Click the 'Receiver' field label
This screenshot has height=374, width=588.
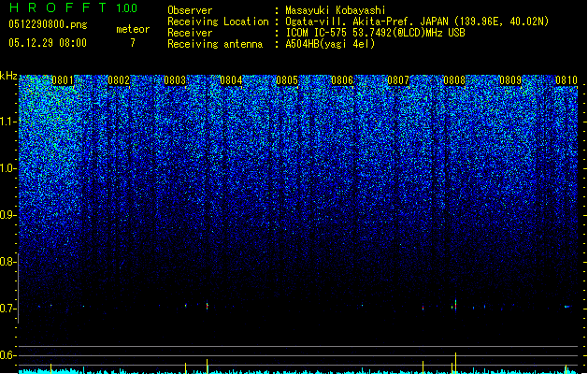[190, 33]
